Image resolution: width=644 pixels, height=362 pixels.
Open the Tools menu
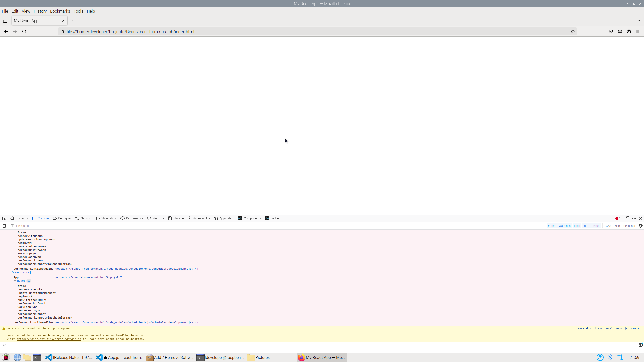[78, 11]
